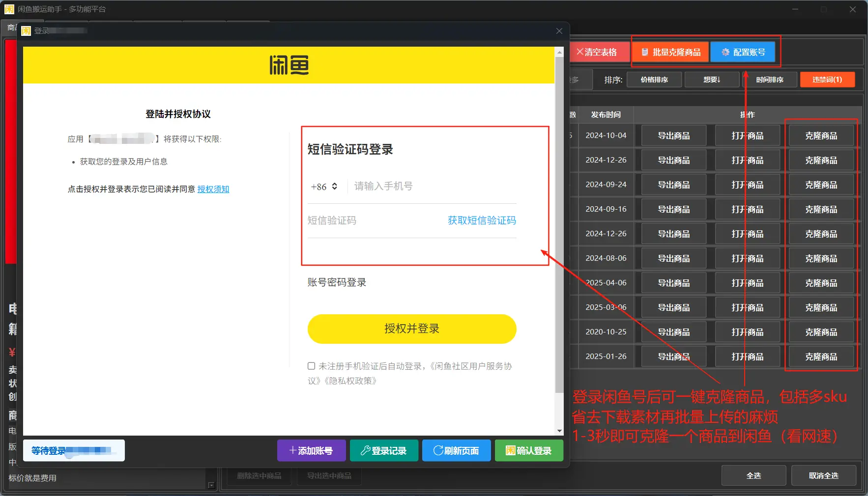Open 《闲鱼社区用户服务协议》 link
Screen dimensions: 868x496
point(471,366)
